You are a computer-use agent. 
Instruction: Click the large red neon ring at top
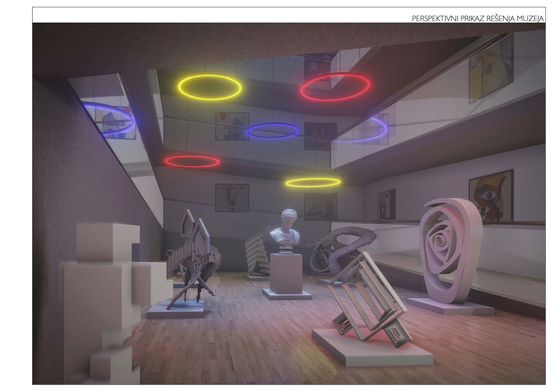click(335, 87)
